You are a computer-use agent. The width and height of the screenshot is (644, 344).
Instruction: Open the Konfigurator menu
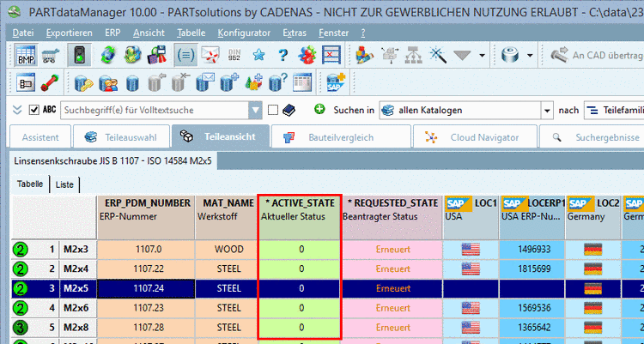[x=244, y=33]
